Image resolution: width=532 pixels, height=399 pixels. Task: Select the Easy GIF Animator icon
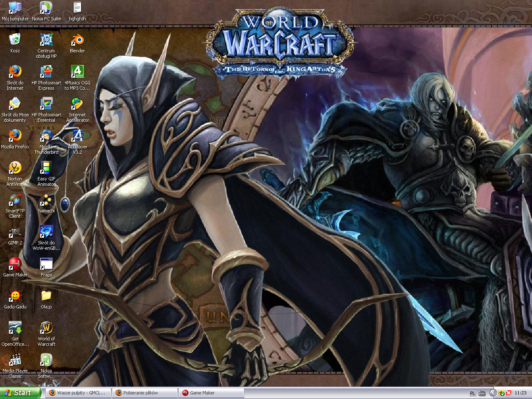tap(46, 168)
